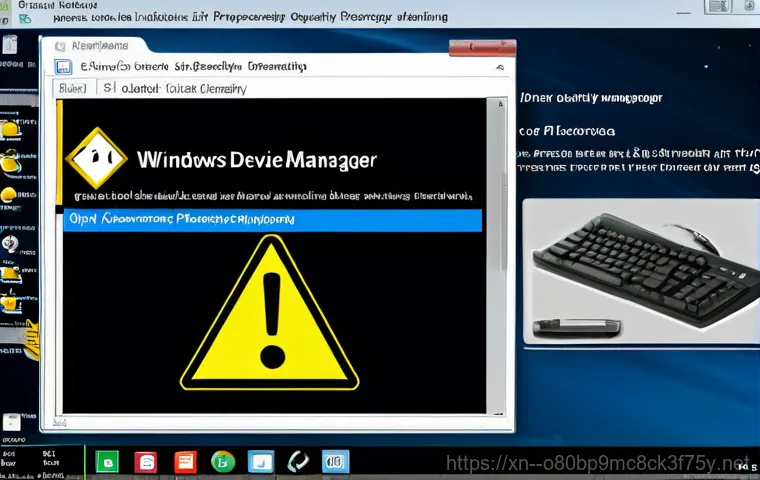
Task: Select the blue highlighted Olpn row
Action: coord(272,220)
